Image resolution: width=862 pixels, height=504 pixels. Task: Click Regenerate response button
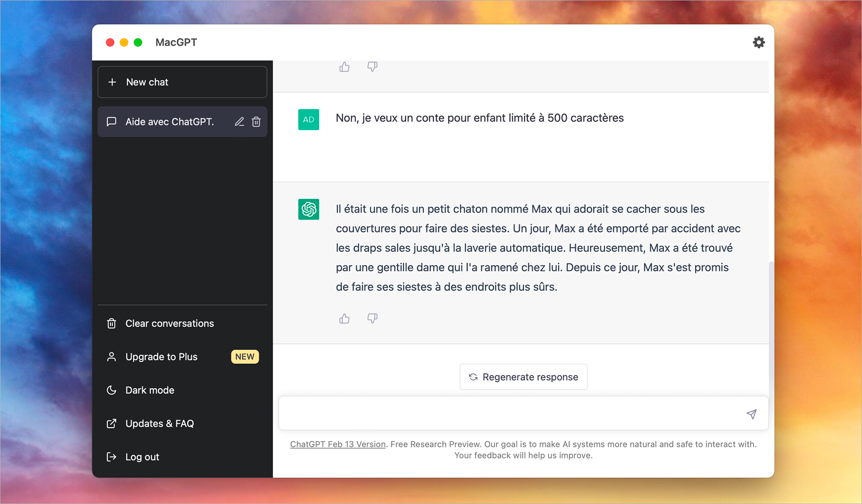(523, 377)
